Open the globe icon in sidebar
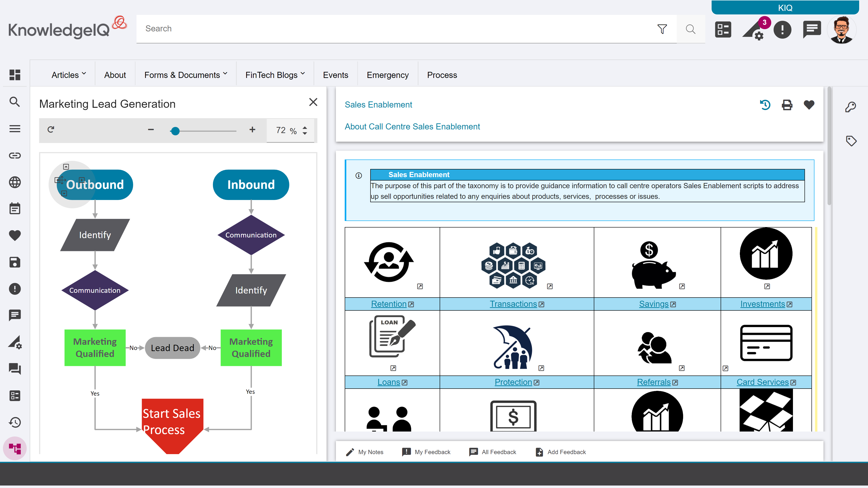The image size is (868, 488). pos(15,182)
